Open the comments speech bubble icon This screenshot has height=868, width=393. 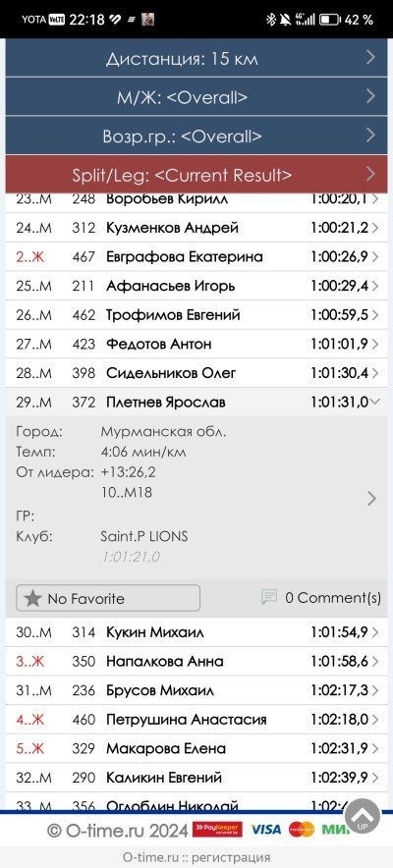click(269, 597)
